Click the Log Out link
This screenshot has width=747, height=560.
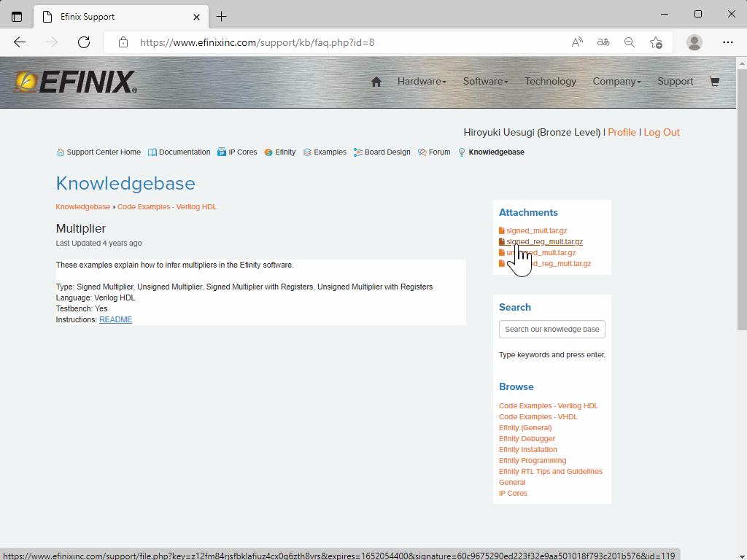661,133
